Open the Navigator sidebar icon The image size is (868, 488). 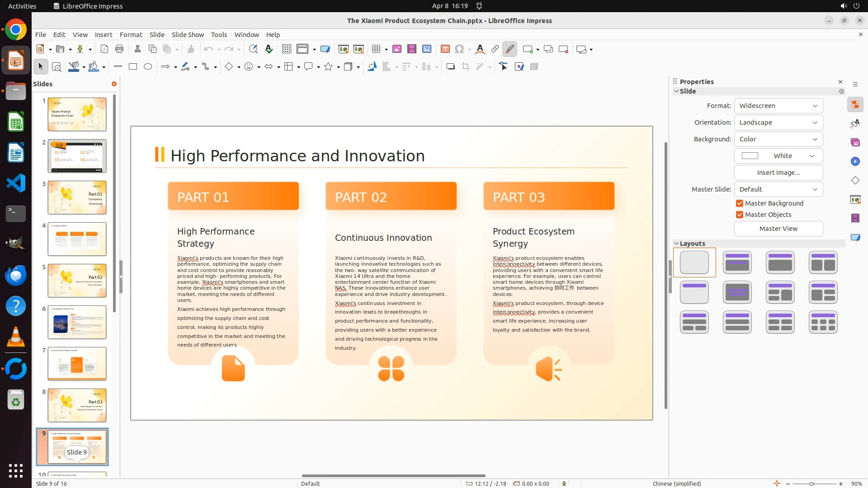coord(855,161)
